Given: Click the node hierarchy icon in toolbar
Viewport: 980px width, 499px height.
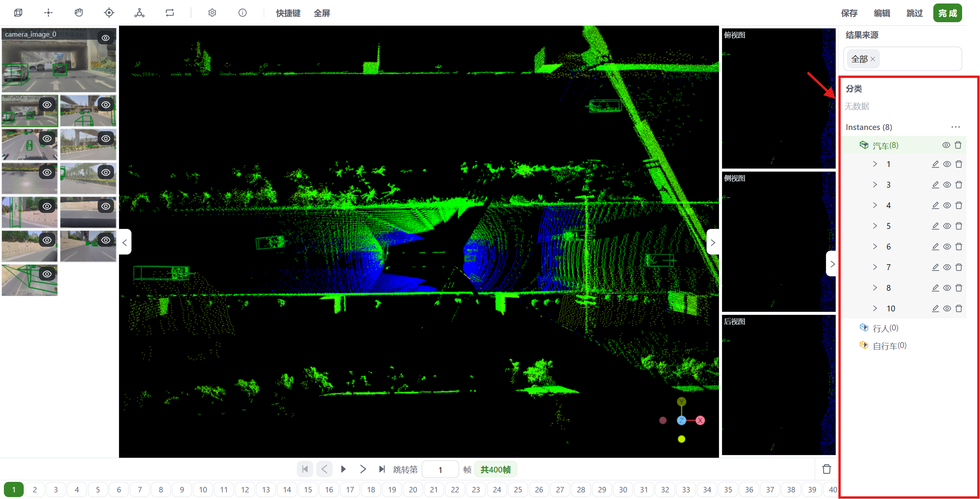Looking at the screenshot, I should click(139, 13).
